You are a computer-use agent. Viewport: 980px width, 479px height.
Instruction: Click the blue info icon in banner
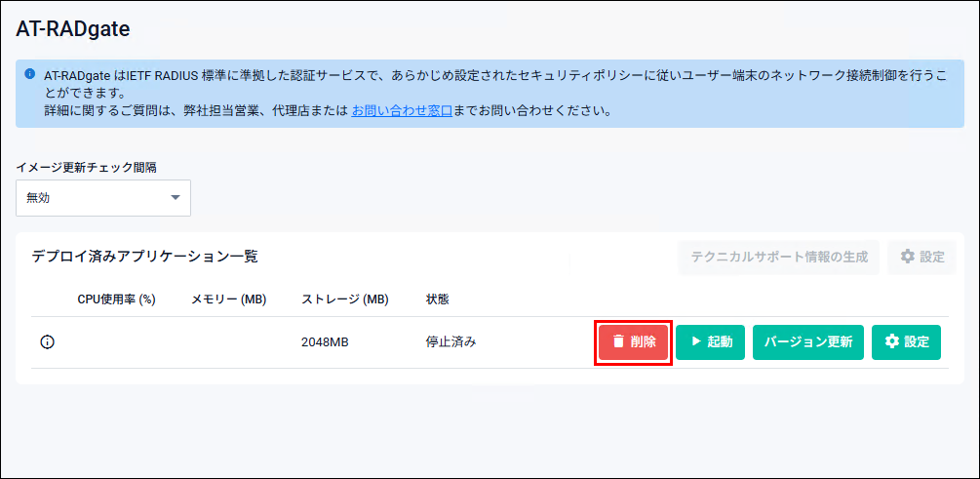30,74
